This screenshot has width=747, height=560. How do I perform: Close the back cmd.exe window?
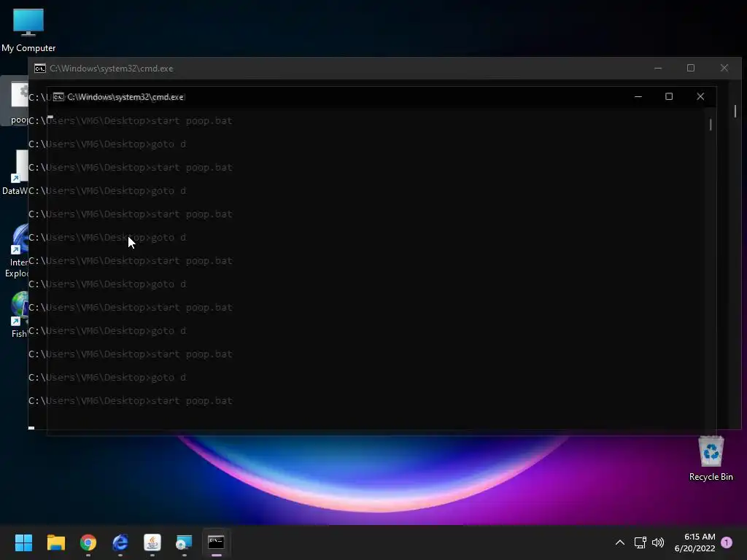click(724, 68)
